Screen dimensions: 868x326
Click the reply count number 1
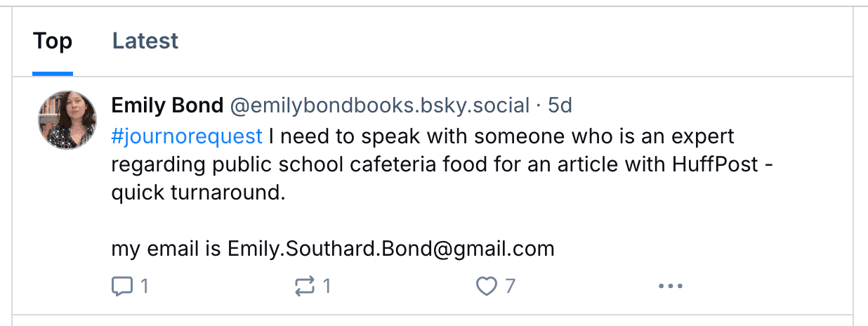pyautogui.click(x=144, y=286)
